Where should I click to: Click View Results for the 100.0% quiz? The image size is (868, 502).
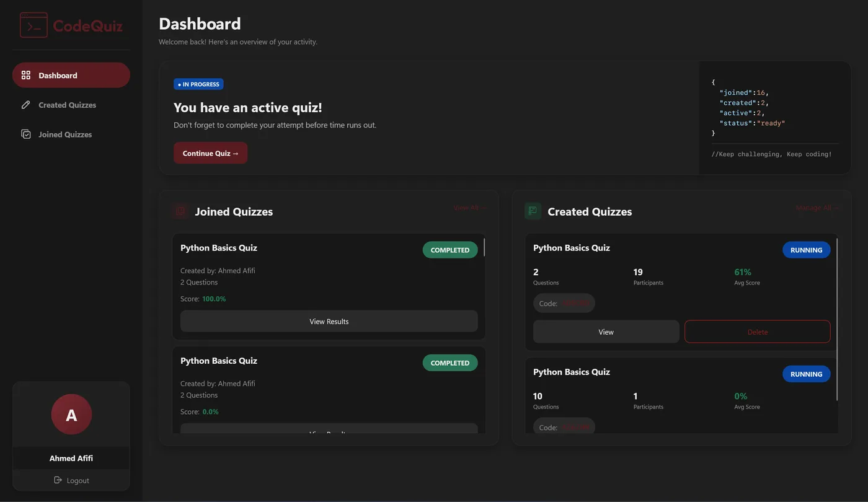pos(329,322)
